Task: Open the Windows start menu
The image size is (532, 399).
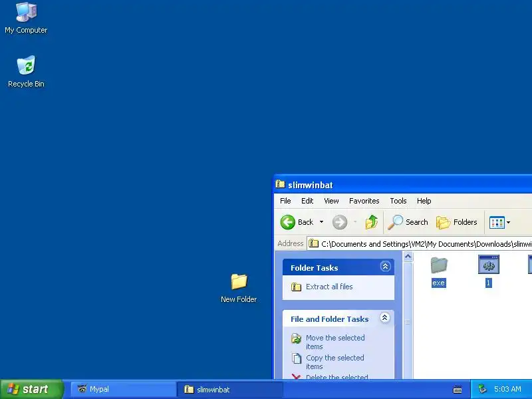Action: 31,389
